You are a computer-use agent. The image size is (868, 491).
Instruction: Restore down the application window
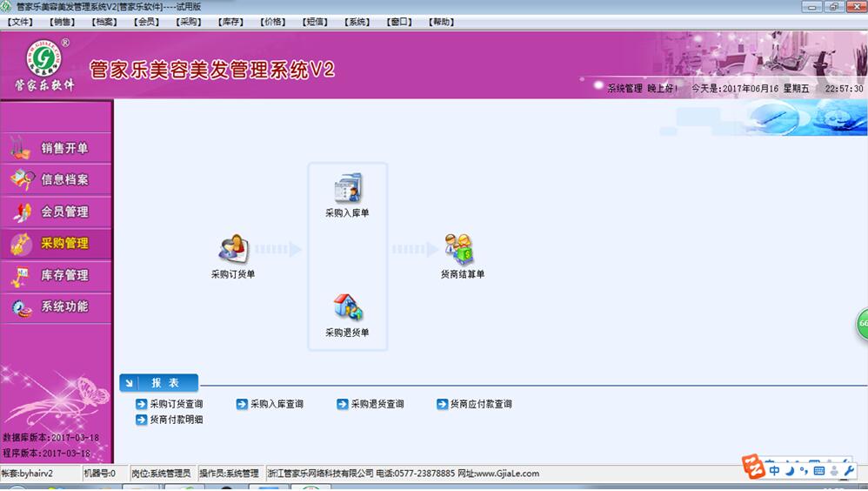(x=834, y=7)
